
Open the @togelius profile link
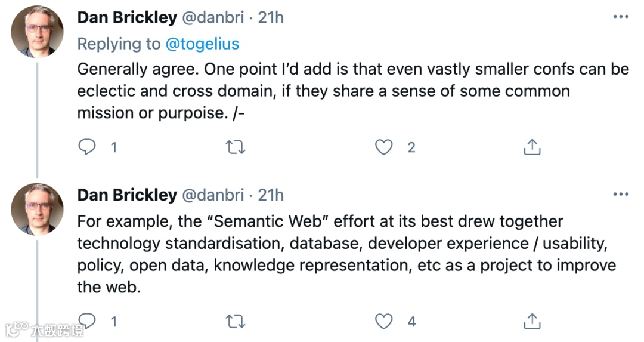[202, 44]
